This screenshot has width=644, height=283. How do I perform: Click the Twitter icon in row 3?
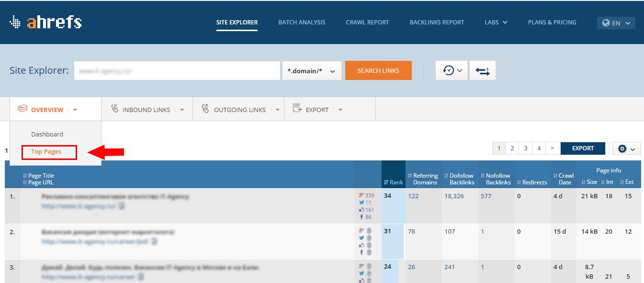(362, 273)
